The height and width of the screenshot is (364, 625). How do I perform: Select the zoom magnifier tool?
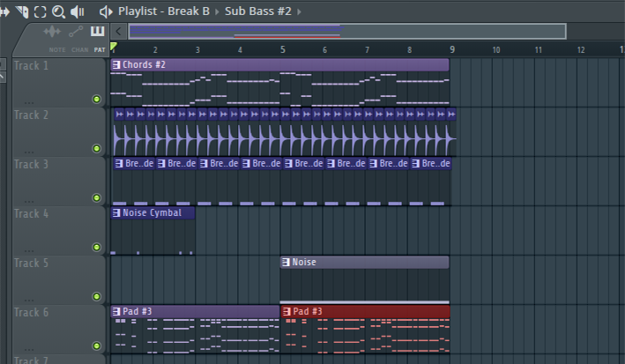pyautogui.click(x=58, y=11)
